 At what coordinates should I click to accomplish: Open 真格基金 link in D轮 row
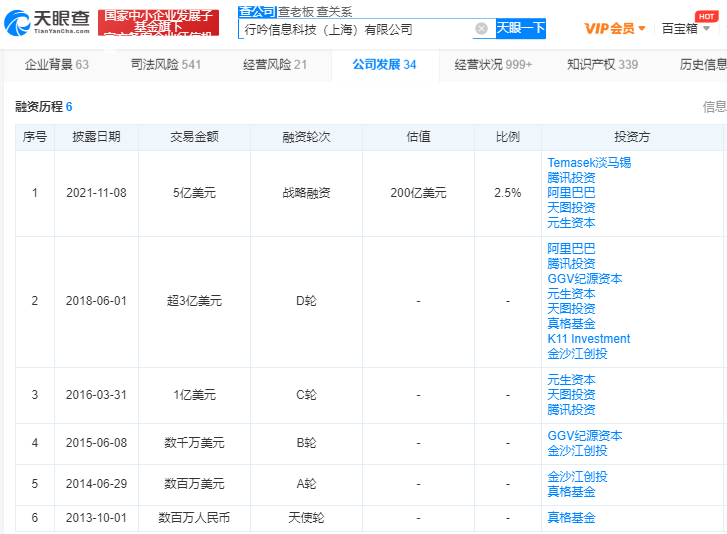click(x=571, y=324)
